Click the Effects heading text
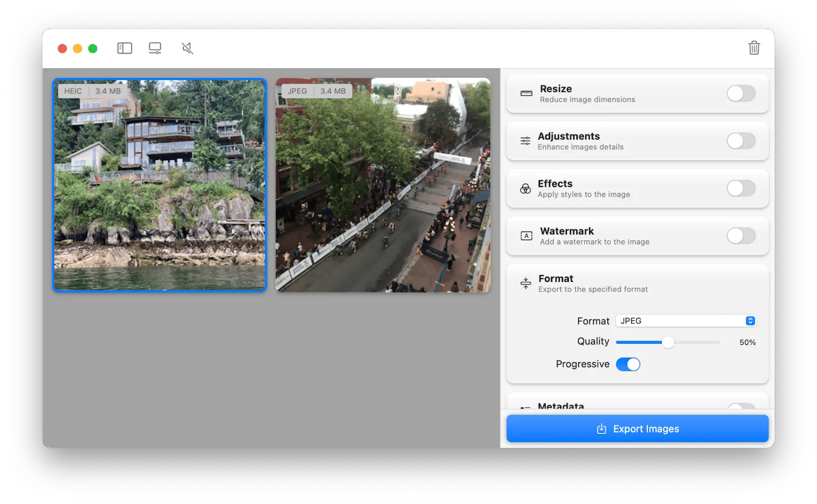The image size is (817, 504). [x=555, y=184]
